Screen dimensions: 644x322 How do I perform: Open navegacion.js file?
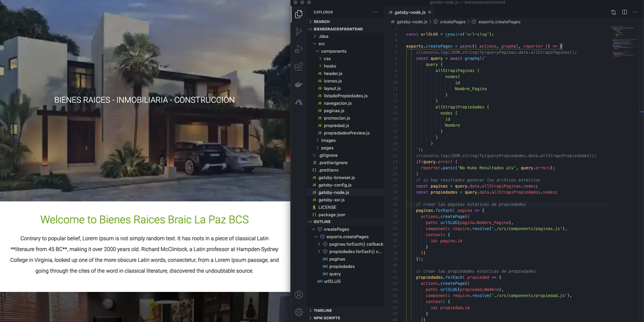click(347, 103)
